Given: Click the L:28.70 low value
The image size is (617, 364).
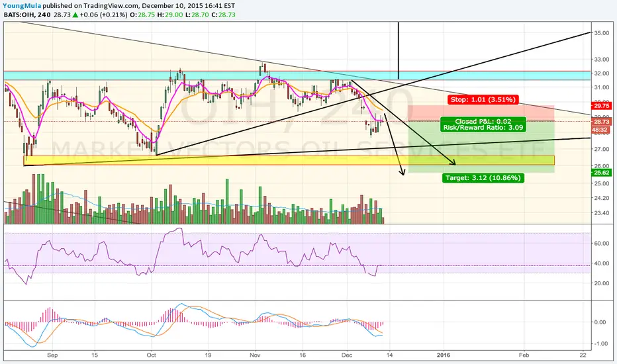Looking at the screenshot, I should 197,15.
